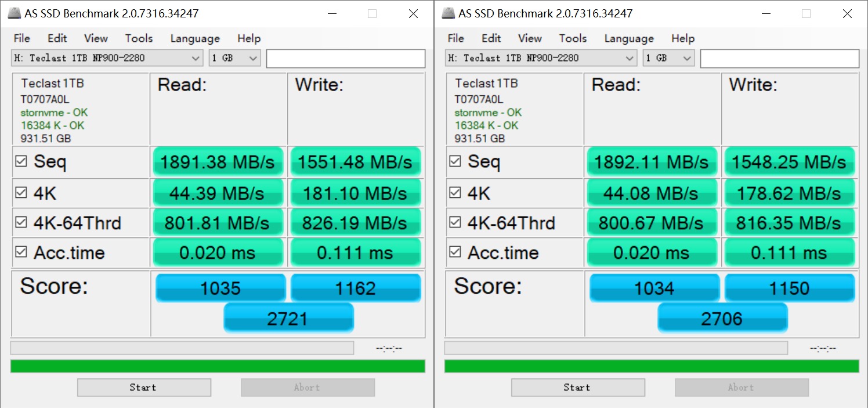The height and width of the screenshot is (408, 868).
Task: Open File menu in right window
Action: point(455,38)
